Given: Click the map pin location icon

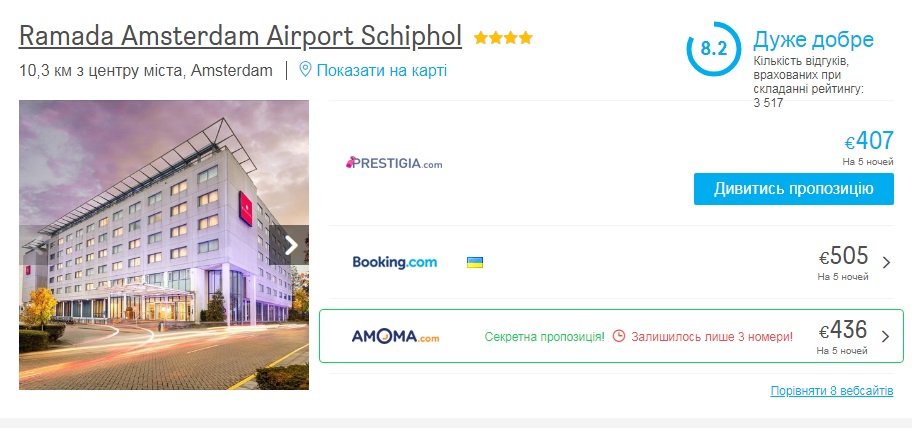Looking at the screenshot, I should [x=306, y=70].
